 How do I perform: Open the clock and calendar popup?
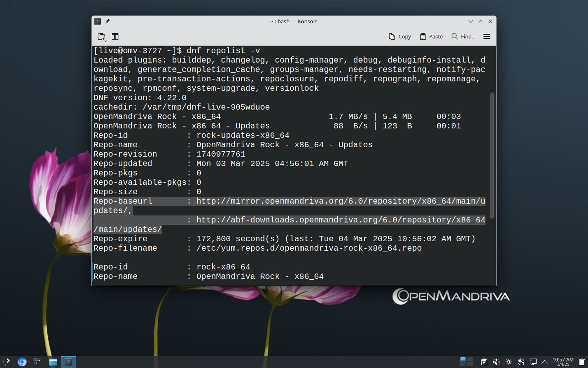[x=563, y=362]
